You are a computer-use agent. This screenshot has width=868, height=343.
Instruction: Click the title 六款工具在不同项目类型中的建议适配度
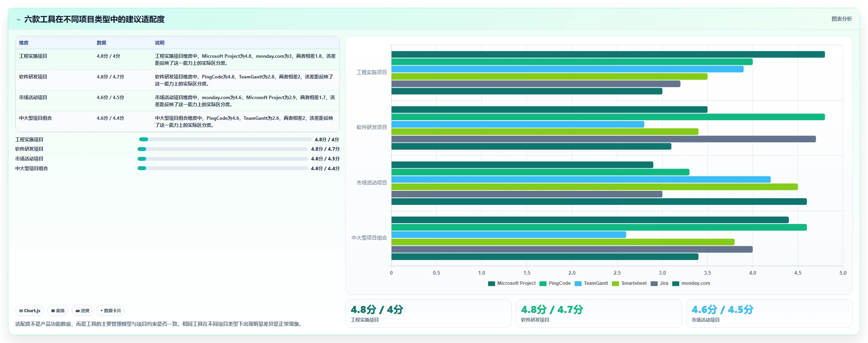tap(94, 19)
